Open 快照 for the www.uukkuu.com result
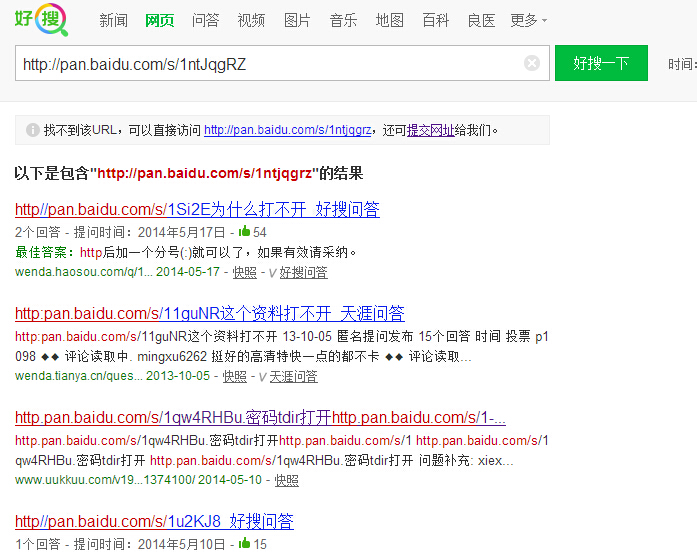The image size is (697, 552). [x=287, y=480]
